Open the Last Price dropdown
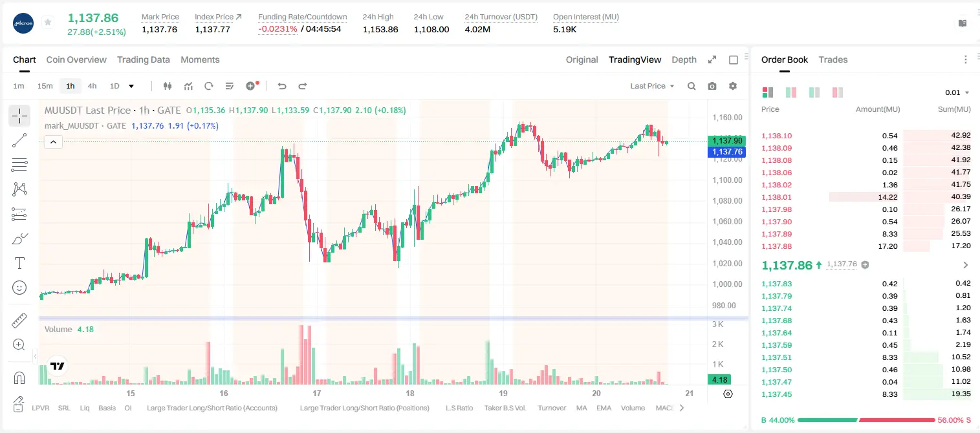 (x=652, y=86)
